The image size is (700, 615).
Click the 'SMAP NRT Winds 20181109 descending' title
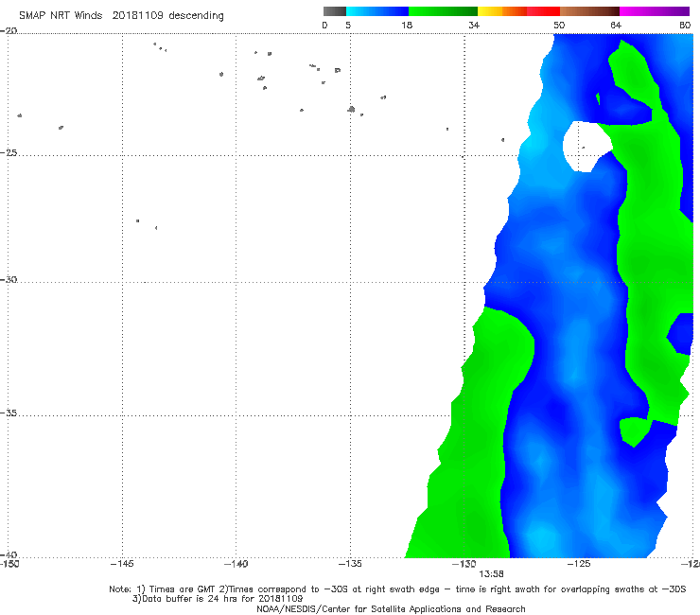click(121, 16)
